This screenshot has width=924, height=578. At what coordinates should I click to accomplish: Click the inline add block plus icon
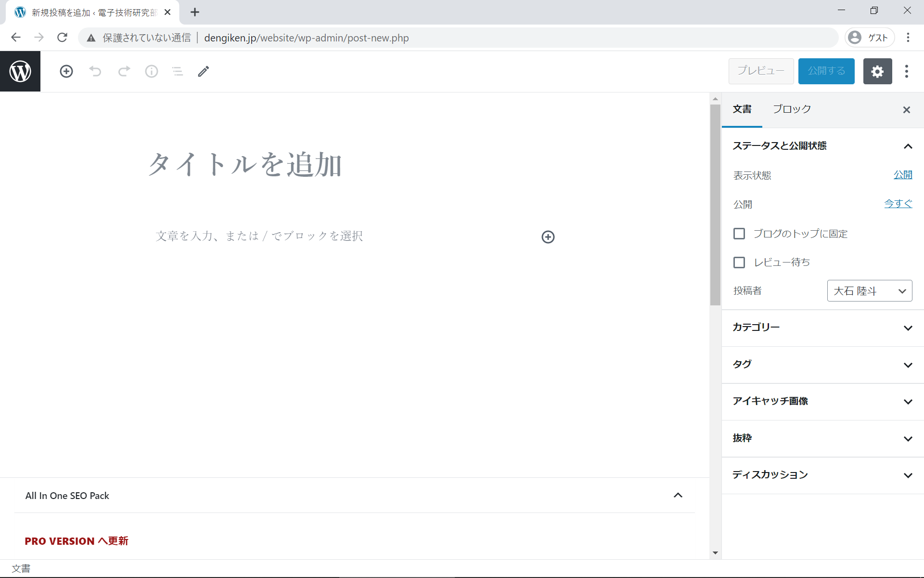pos(548,236)
